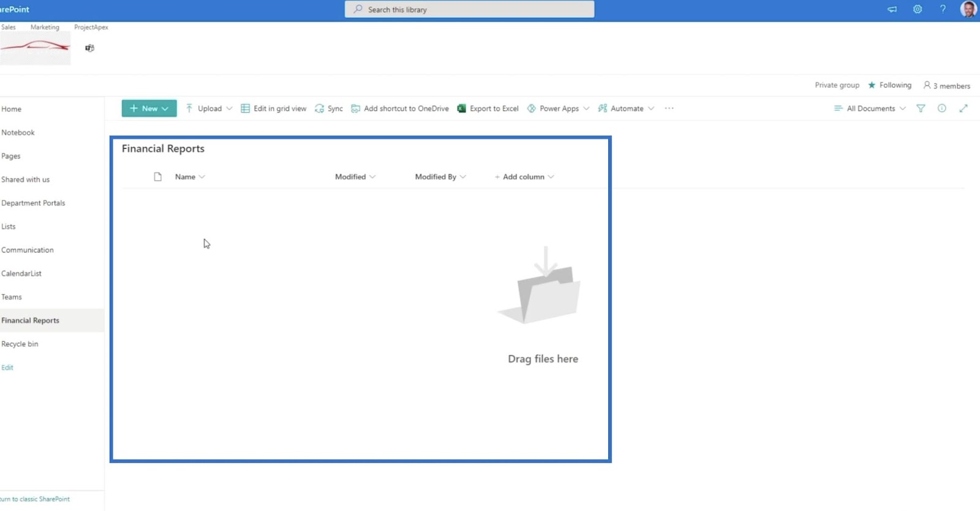Click the Upload arrow icon

189,108
